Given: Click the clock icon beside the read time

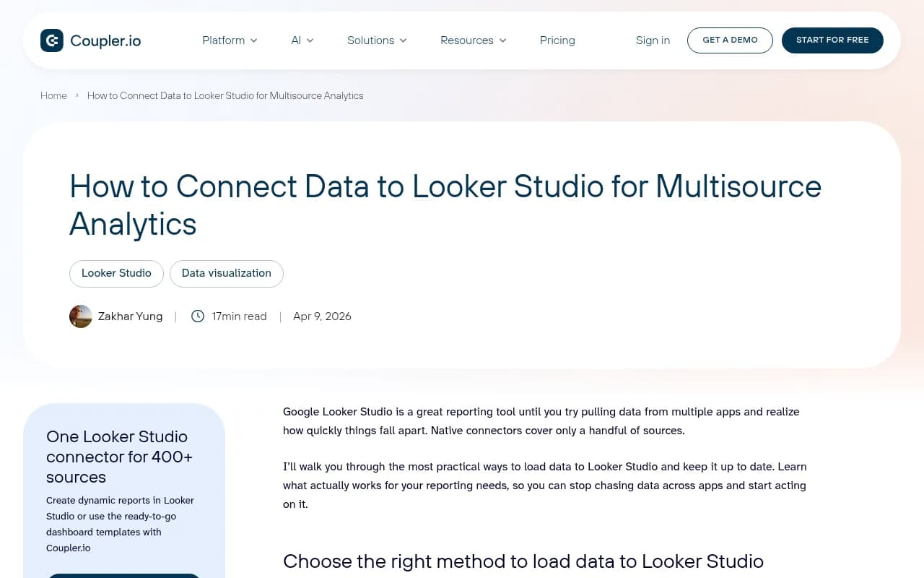Looking at the screenshot, I should pos(197,316).
